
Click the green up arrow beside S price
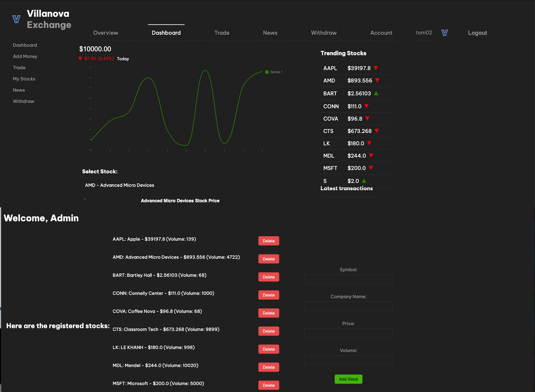(364, 181)
